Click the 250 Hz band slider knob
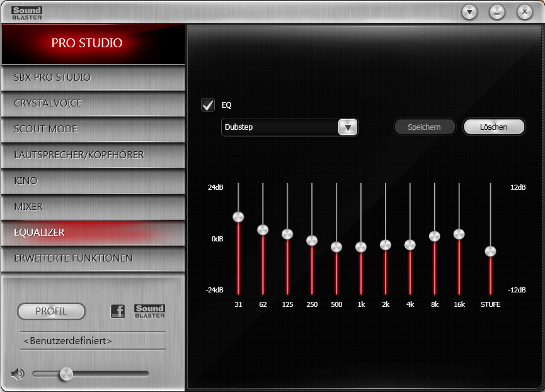The height and width of the screenshot is (392, 545). (312, 241)
